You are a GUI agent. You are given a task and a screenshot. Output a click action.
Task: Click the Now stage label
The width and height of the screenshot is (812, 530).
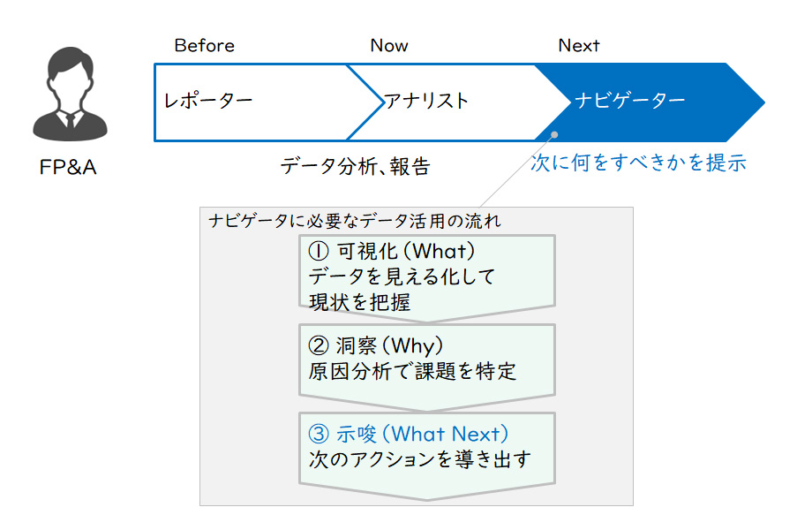pos(389,46)
